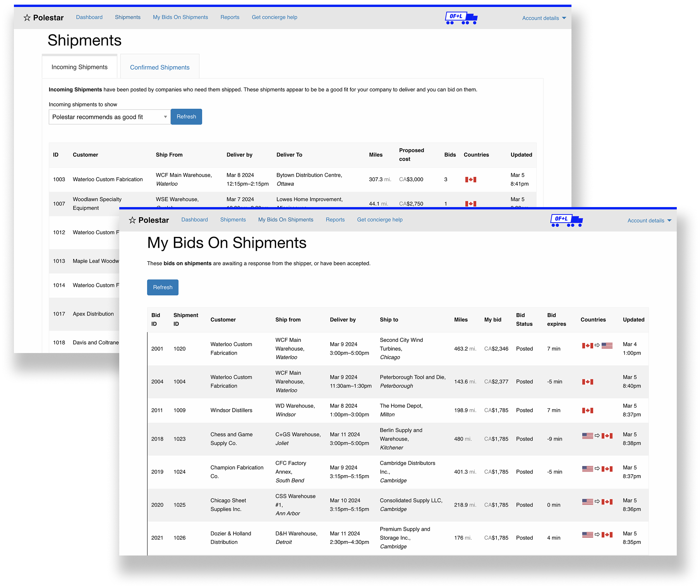
Task: Select the Incoming Shipments tab
Action: [79, 67]
